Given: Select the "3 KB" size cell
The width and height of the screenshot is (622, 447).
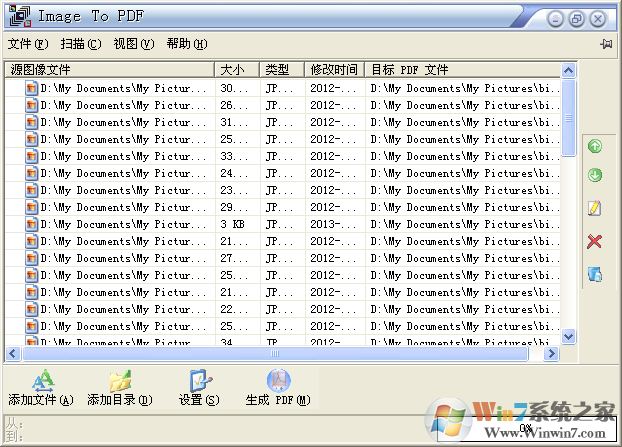Looking at the screenshot, I should tap(238, 224).
